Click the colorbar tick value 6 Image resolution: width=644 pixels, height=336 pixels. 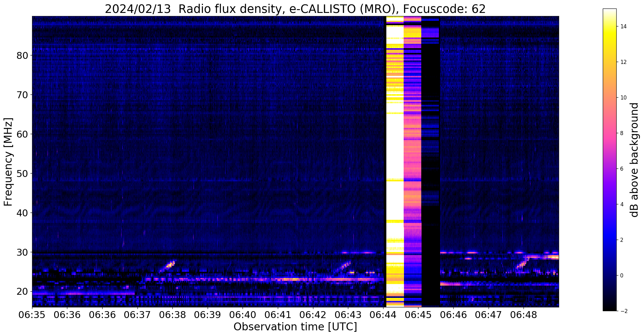click(x=622, y=169)
